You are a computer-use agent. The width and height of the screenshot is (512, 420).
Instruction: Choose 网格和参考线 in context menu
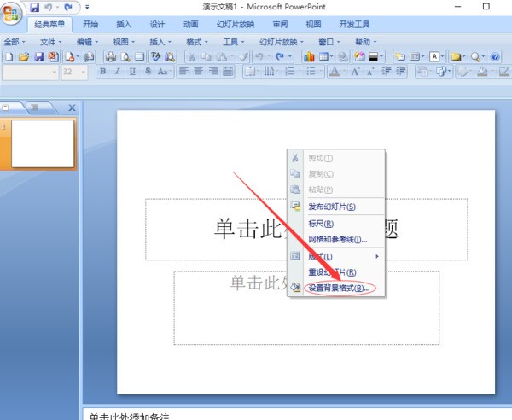coord(336,240)
